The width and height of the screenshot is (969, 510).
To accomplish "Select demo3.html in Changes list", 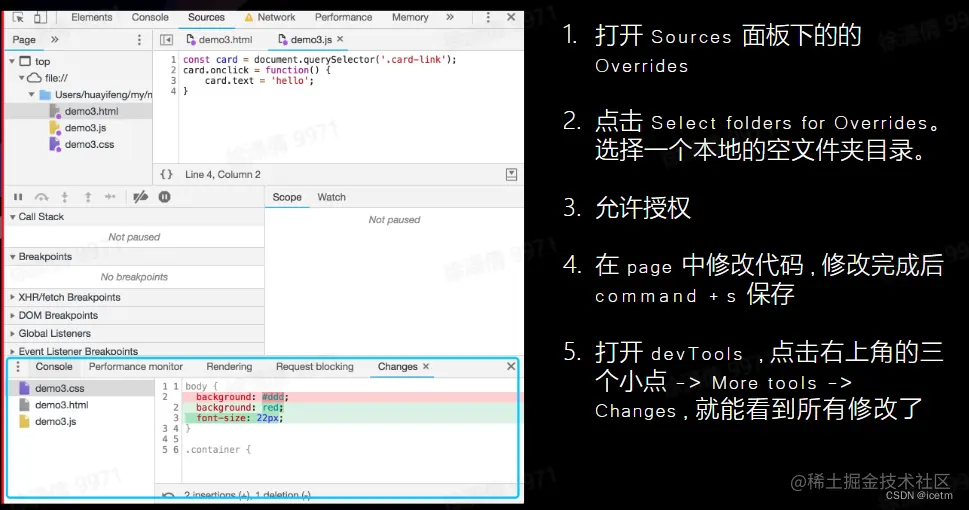I will (61, 405).
